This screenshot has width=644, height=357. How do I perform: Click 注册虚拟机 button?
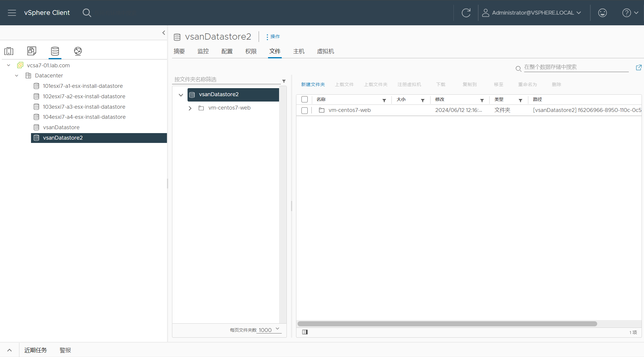click(409, 85)
